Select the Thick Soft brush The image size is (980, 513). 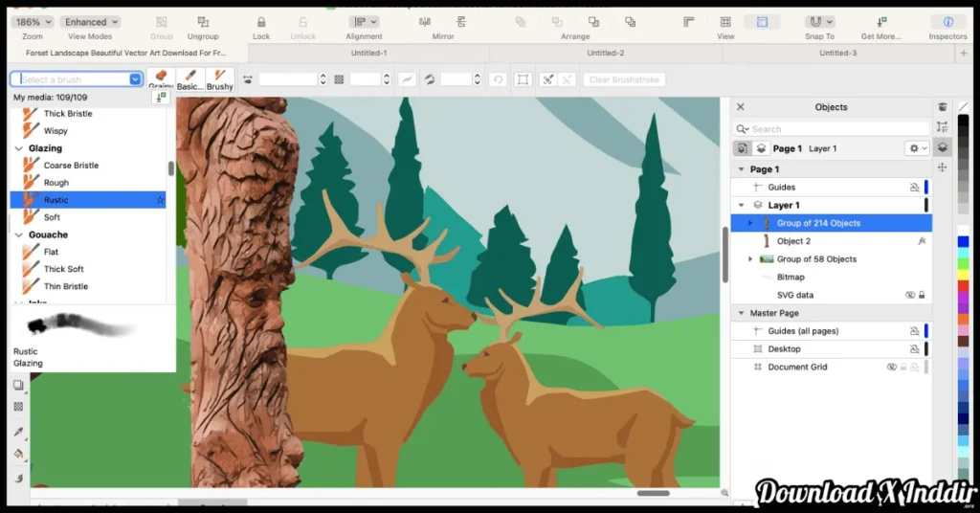pos(64,269)
